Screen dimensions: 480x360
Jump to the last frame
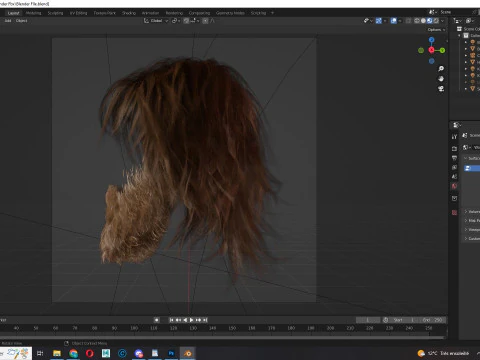[205, 320]
